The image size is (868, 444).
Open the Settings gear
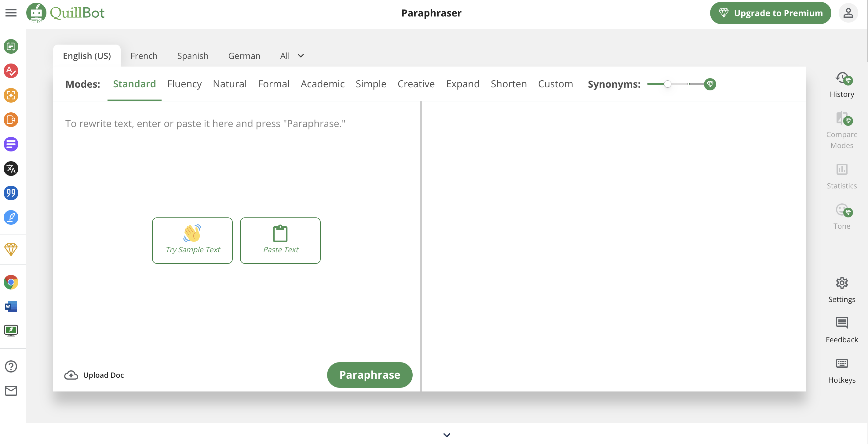coord(842,290)
